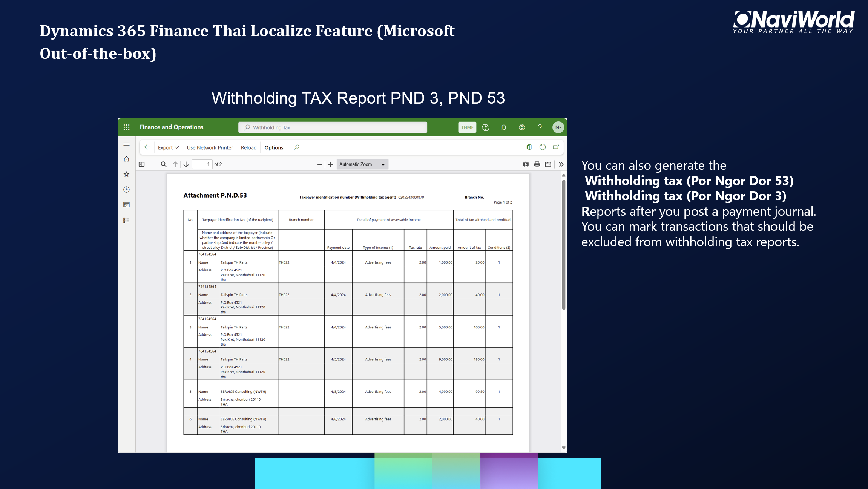Click 'Attachment P.N.D.53' heading
868x489 pixels.
(215, 195)
